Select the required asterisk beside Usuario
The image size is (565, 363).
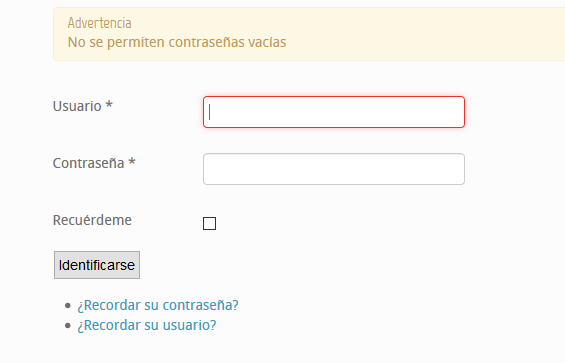(109, 105)
